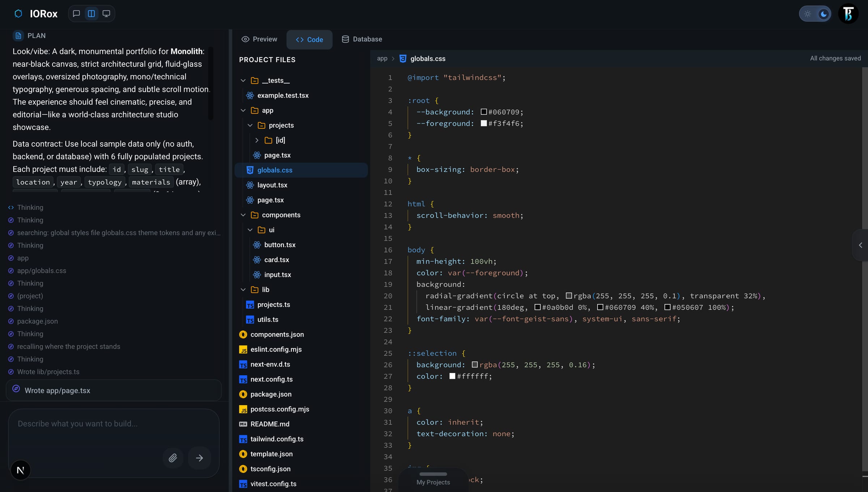Open tailwind.config.ts file

click(x=301, y=439)
